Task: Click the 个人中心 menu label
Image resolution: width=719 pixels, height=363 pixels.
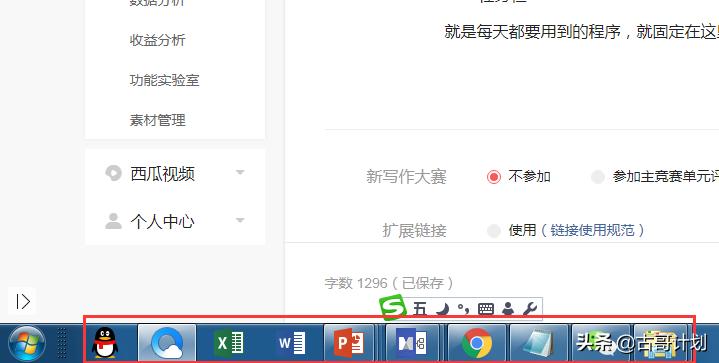Action: coord(163,221)
